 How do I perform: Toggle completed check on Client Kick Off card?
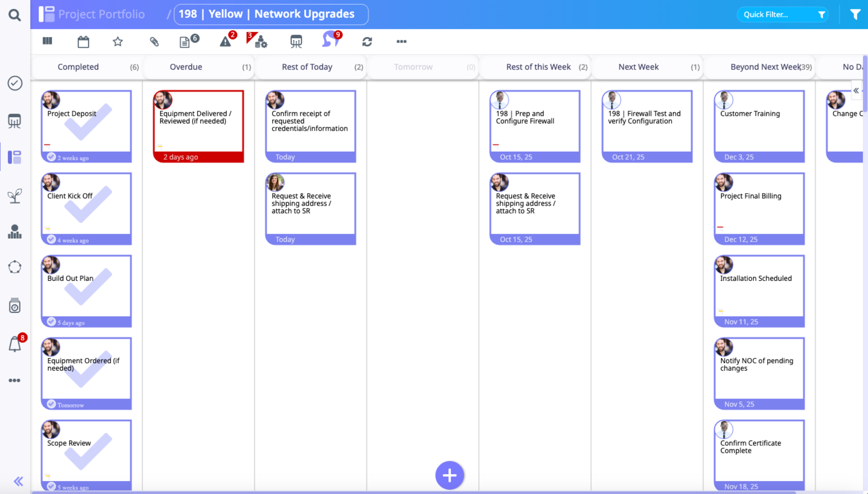51,240
